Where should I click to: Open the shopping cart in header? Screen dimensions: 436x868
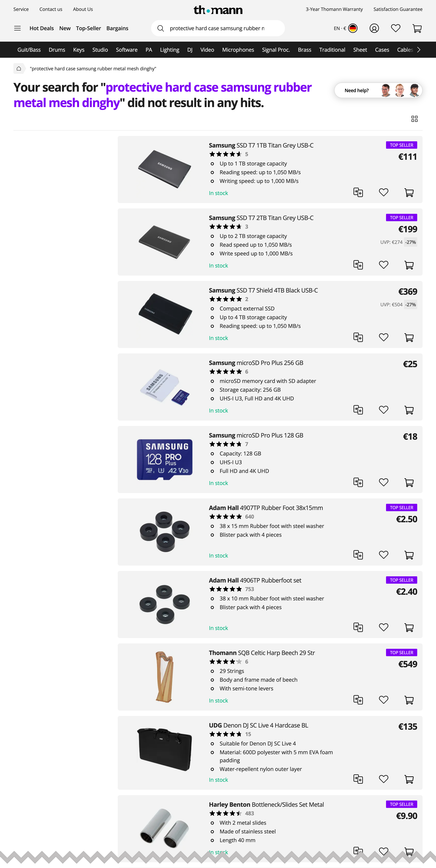(x=417, y=28)
